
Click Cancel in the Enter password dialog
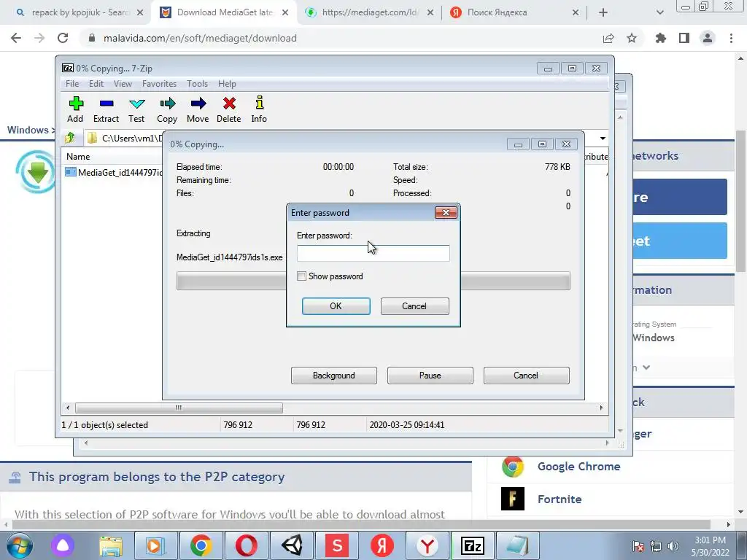coord(414,306)
